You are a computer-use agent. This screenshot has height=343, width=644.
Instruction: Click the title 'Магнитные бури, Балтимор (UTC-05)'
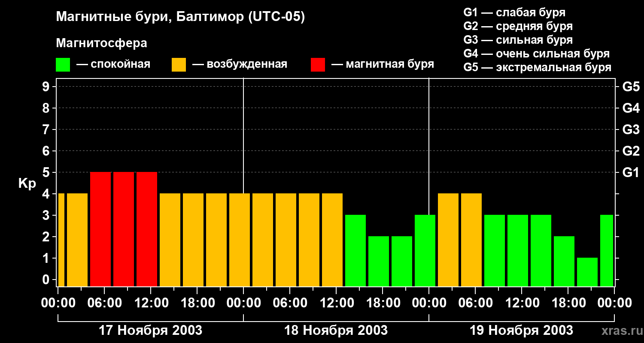(x=180, y=18)
